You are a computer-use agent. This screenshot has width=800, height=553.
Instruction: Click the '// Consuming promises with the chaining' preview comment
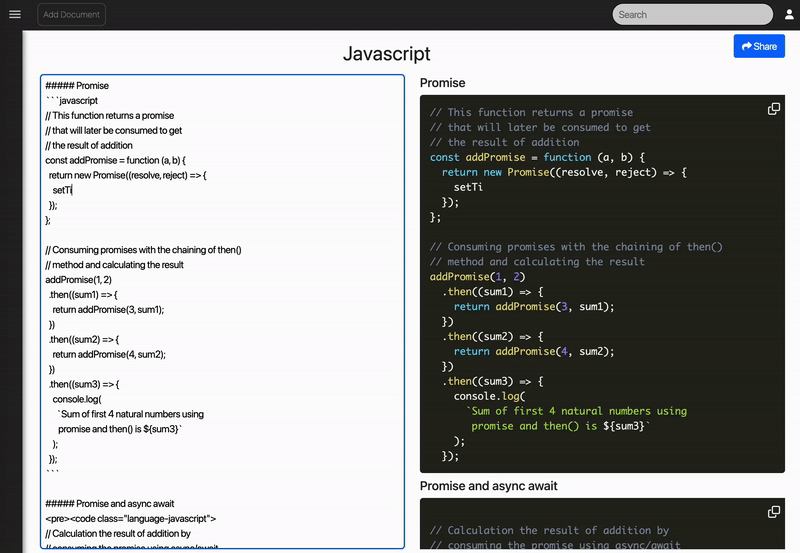576,247
